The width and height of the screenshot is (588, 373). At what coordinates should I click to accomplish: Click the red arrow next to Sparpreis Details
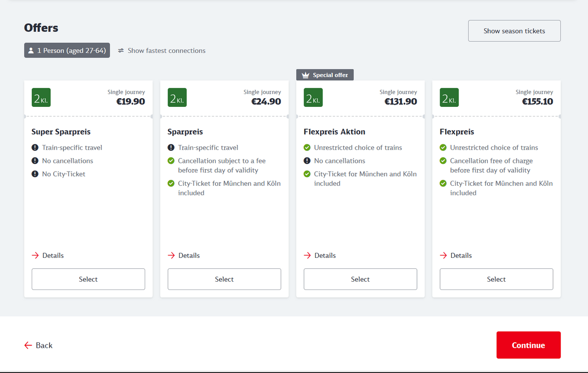(x=171, y=256)
